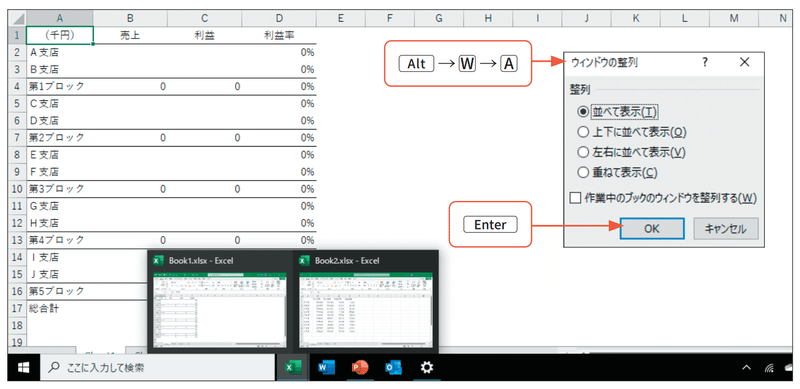Select the cell labeled C支店
Viewport: 800px width, 389px height.
tap(60, 103)
